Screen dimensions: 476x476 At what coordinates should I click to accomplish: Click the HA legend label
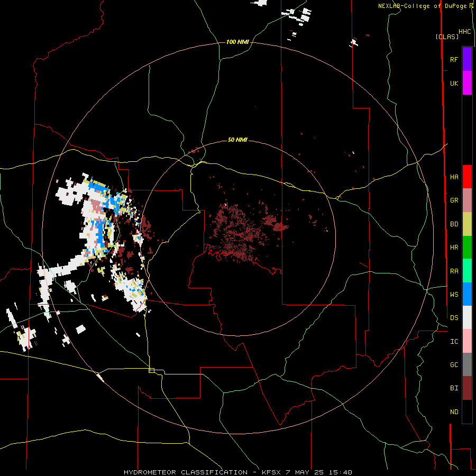click(x=454, y=177)
